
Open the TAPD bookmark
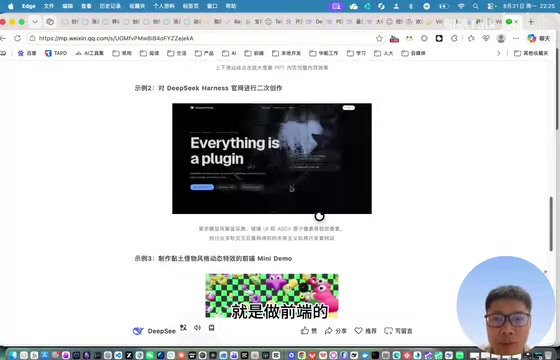pyautogui.click(x=56, y=53)
